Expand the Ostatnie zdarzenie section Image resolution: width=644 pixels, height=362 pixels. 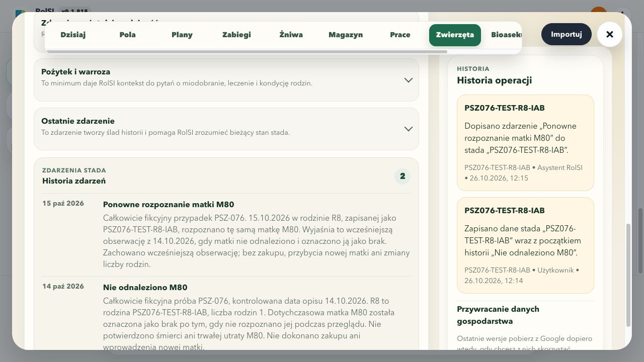(x=226, y=129)
